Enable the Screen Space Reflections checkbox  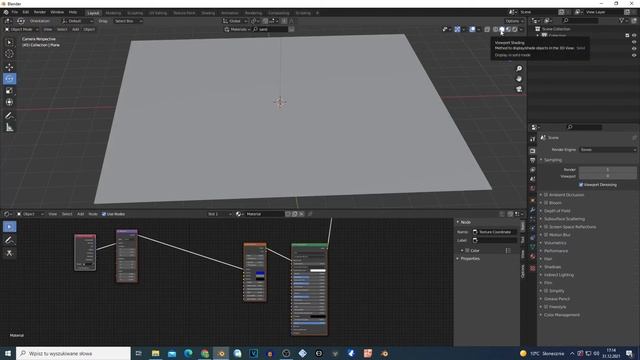coord(546,227)
